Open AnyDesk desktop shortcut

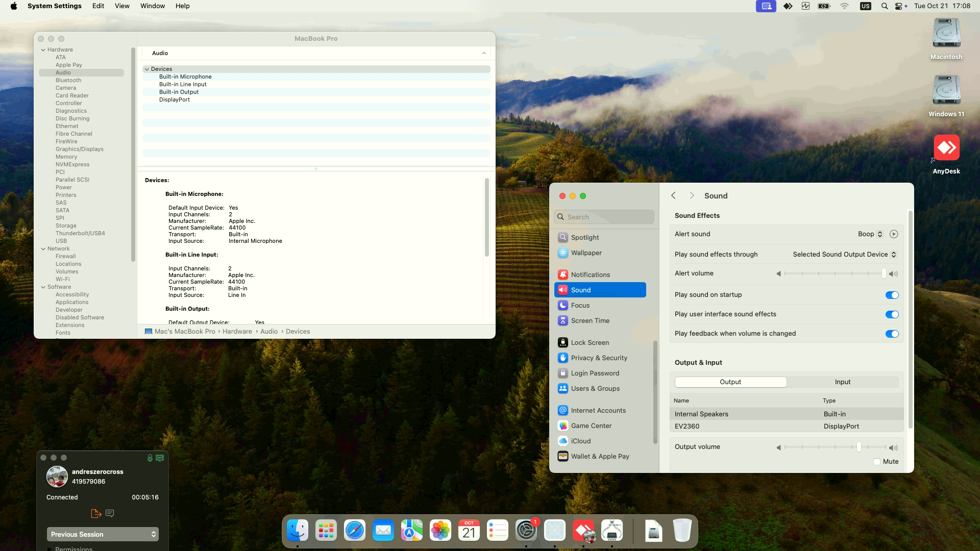tap(946, 148)
